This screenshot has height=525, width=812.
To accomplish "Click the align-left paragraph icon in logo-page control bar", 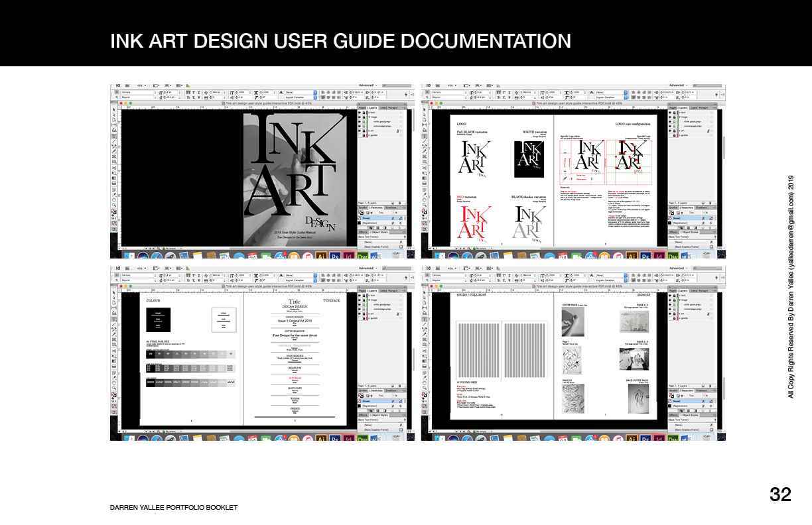I will (x=634, y=92).
